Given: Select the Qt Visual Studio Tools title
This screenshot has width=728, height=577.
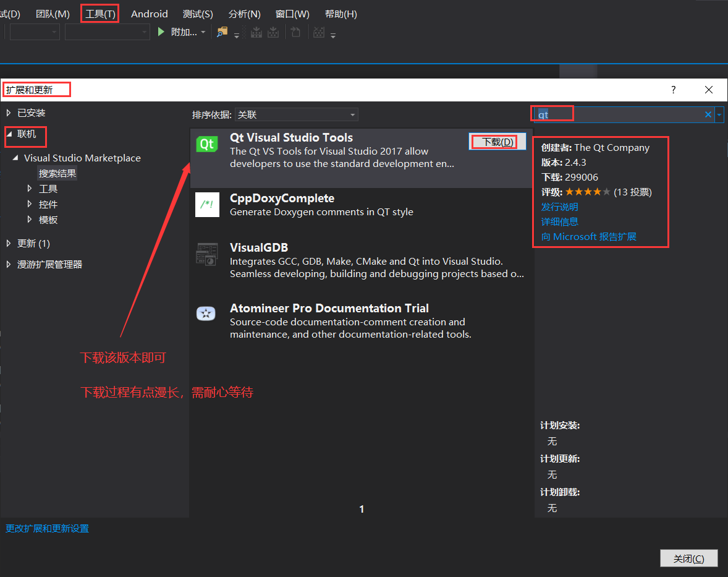Looking at the screenshot, I should (291, 137).
